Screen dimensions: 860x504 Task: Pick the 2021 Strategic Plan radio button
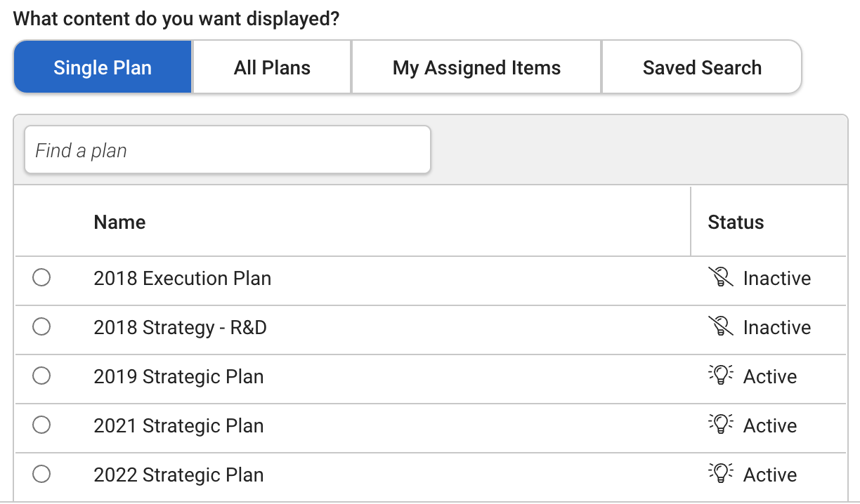pyautogui.click(x=41, y=425)
